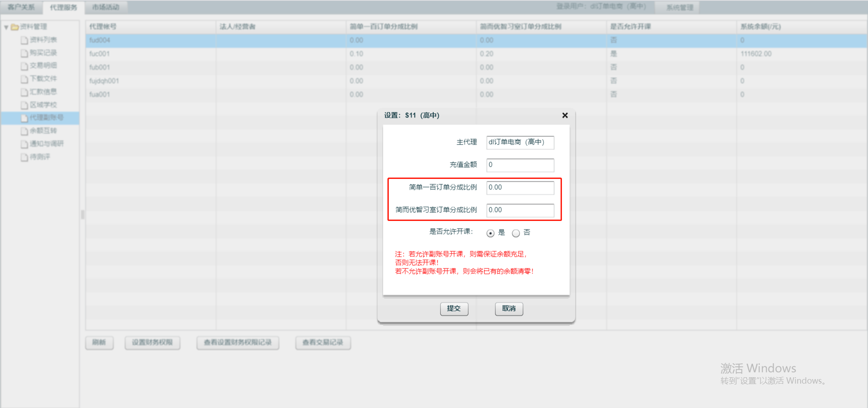868x408 pixels.
Task: Switch to the 客户关系 tab
Action: point(21,7)
